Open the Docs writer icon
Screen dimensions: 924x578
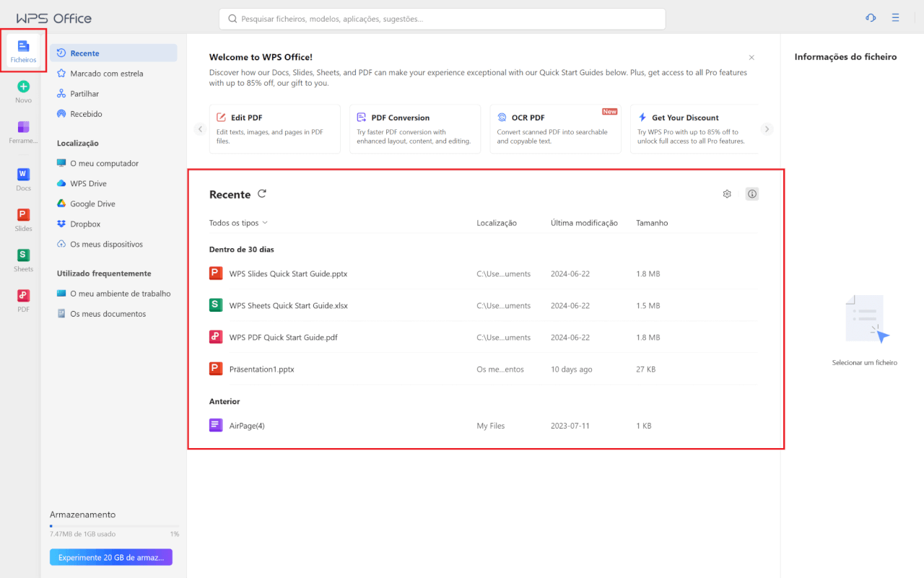click(x=23, y=174)
